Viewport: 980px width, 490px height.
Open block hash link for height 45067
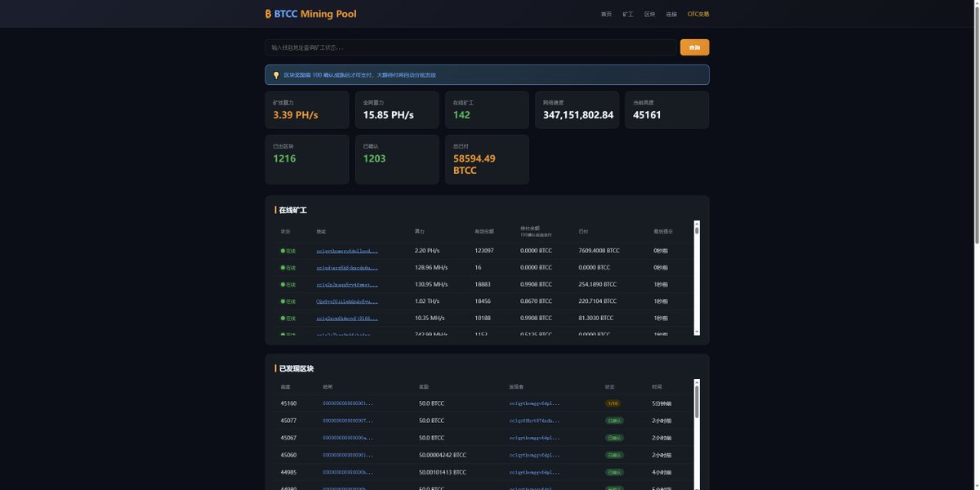pos(348,438)
